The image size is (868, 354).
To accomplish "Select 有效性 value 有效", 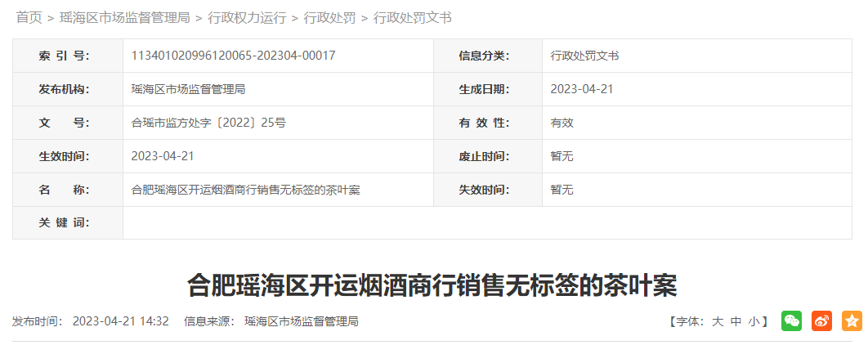I will [562, 123].
